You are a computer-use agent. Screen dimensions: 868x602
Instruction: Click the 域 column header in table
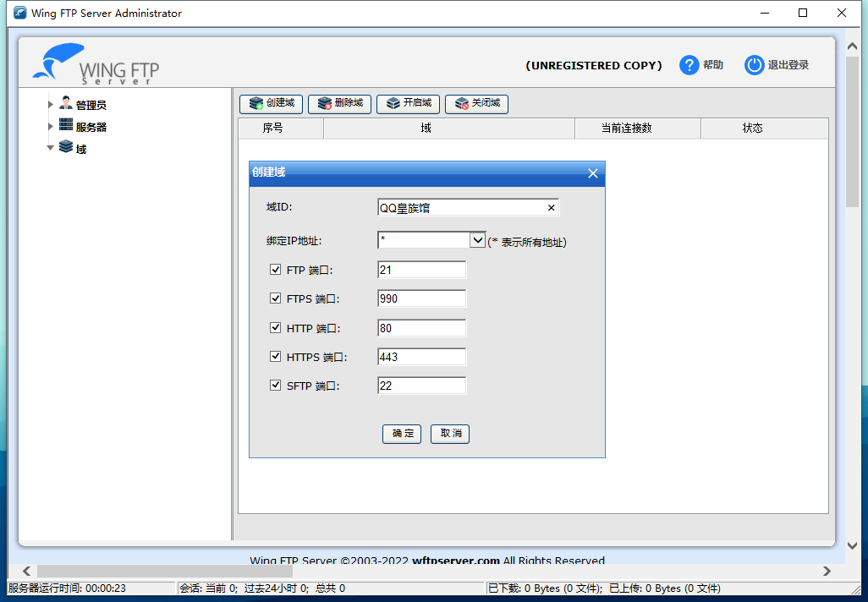click(449, 129)
